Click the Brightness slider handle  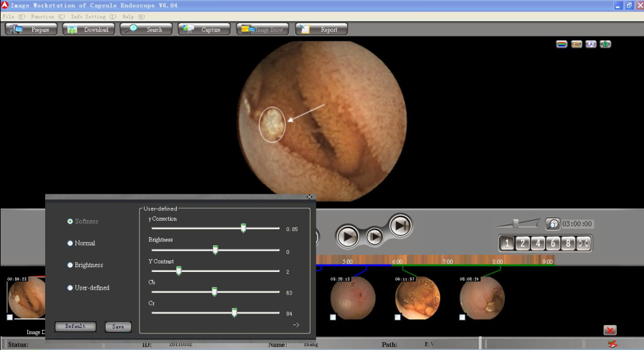click(215, 250)
